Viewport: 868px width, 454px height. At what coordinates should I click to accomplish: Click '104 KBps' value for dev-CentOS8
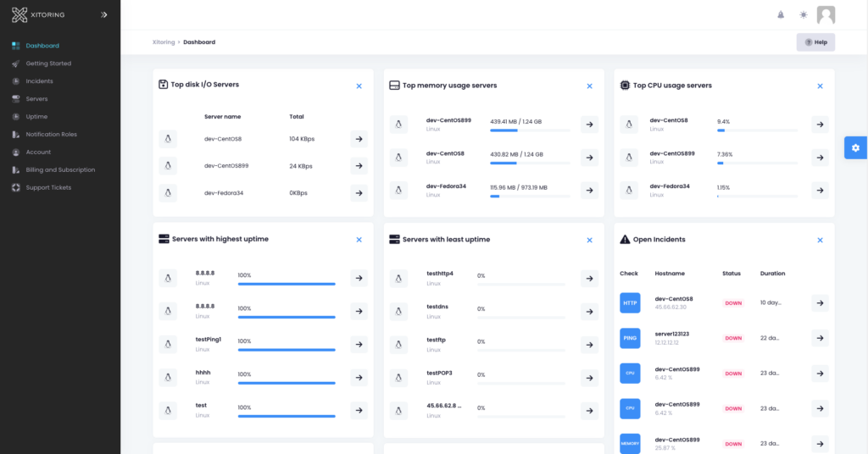[x=302, y=140]
